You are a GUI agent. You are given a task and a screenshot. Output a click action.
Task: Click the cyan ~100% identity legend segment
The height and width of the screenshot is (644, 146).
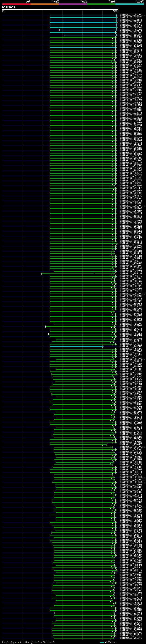point(130,4)
